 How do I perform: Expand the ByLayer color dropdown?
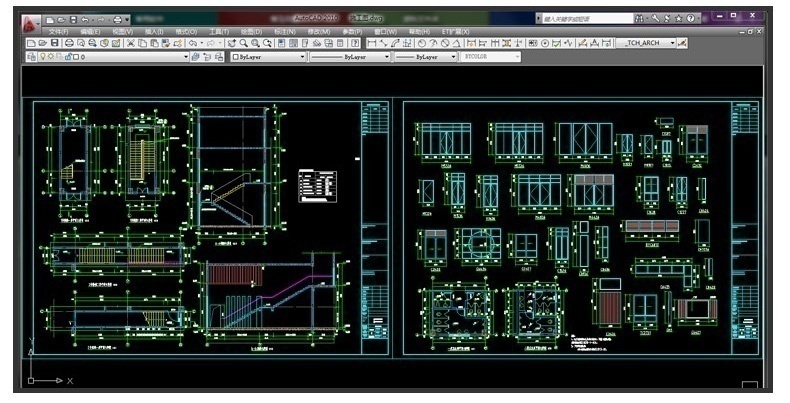[x=302, y=58]
